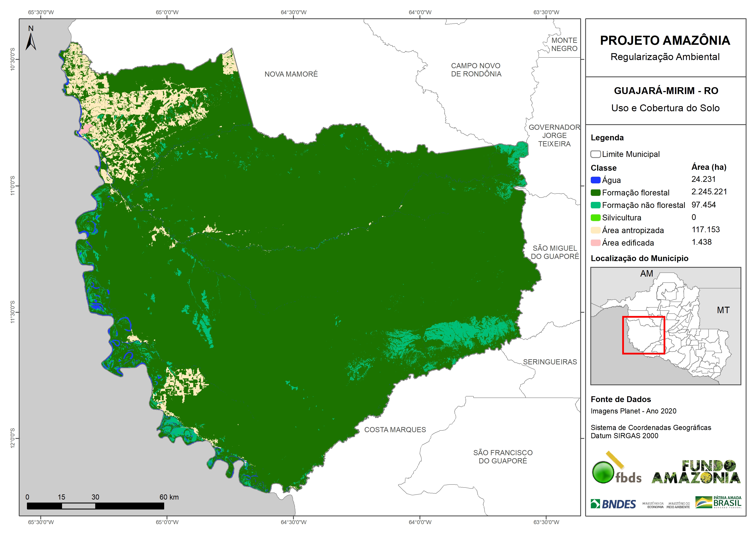756x534 pixels.
Task: Click the NOVA MAMORÉ municipality label
Action: tap(291, 74)
